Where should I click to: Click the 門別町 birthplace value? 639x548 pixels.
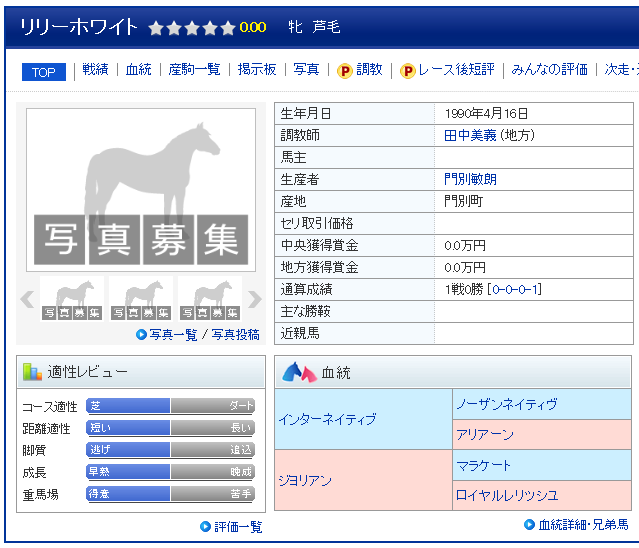pos(463,201)
